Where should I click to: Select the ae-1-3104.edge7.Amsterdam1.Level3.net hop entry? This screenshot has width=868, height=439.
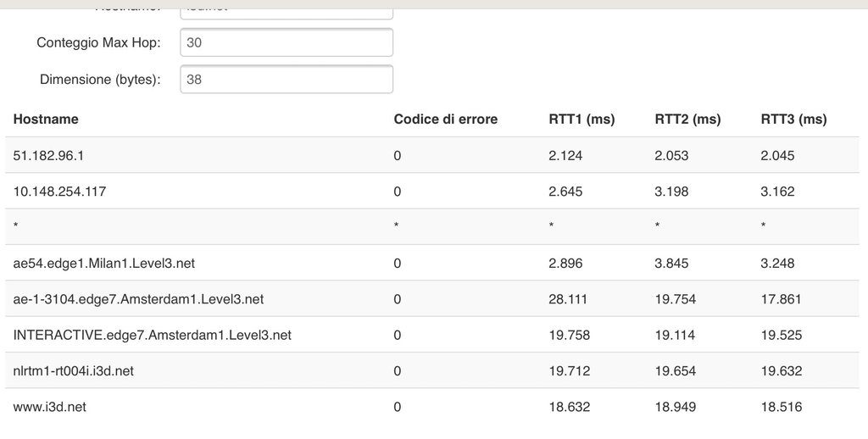coord(138,299)
